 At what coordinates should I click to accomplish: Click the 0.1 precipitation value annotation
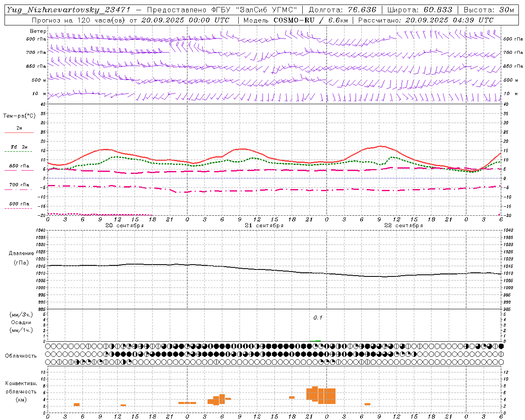(318, 317)
